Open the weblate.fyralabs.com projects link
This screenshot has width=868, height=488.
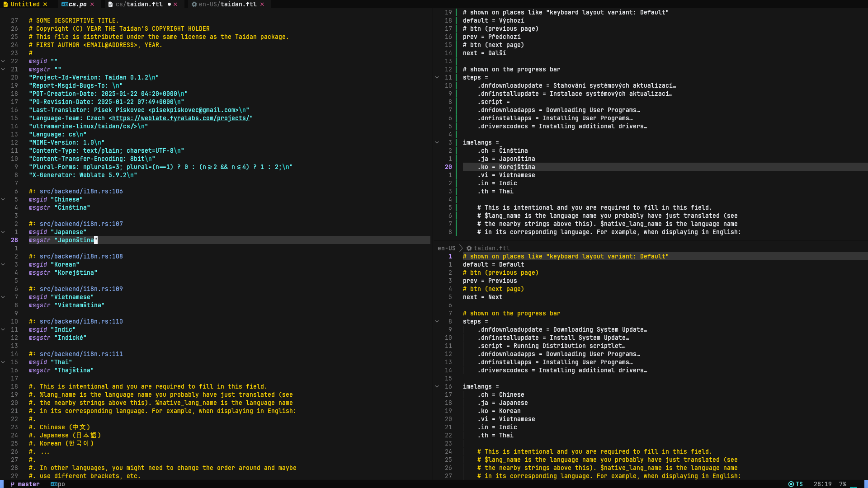(181, 118)
